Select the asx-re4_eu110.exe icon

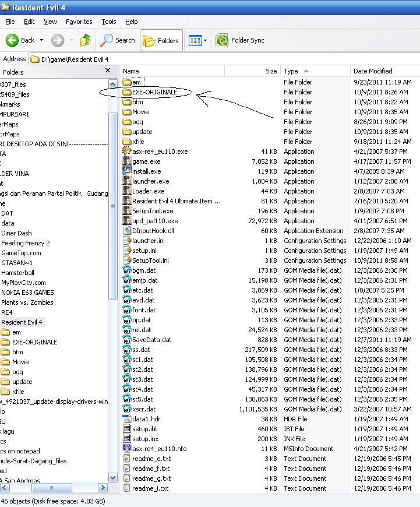[x=127, y=152]
